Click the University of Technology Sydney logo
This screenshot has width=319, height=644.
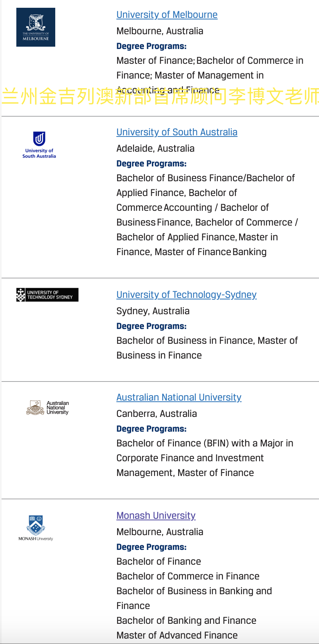[47, 295]
